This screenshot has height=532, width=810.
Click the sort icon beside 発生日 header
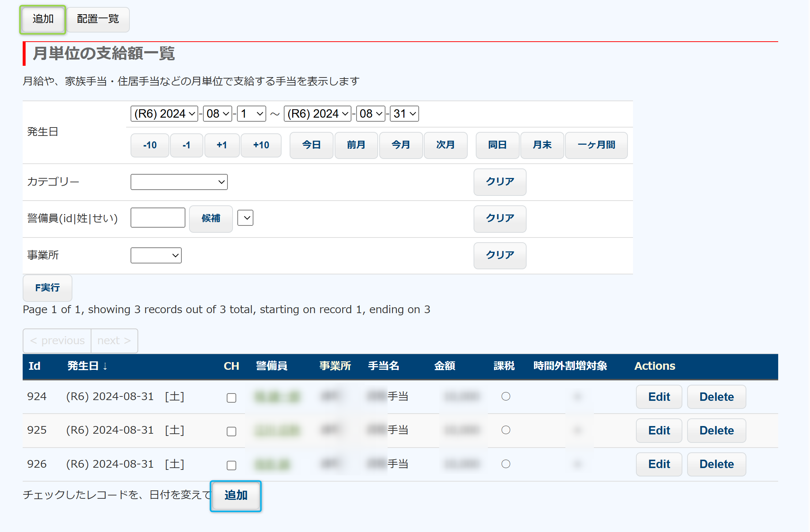(x=105, y=366)
